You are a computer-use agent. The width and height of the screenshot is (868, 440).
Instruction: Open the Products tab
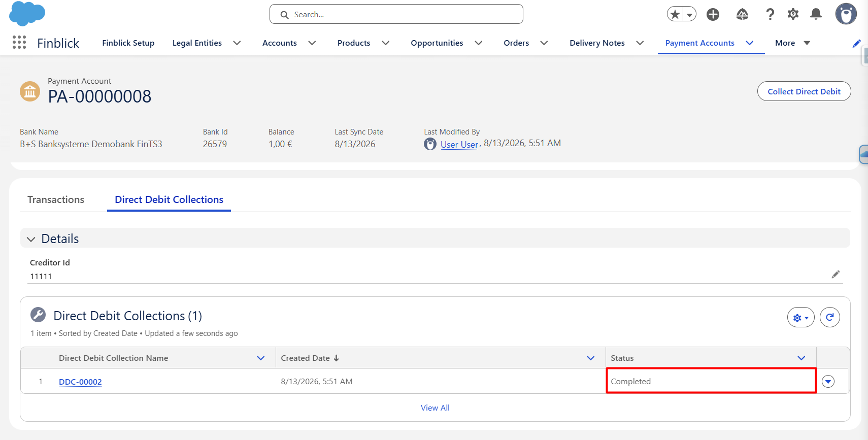354,43
